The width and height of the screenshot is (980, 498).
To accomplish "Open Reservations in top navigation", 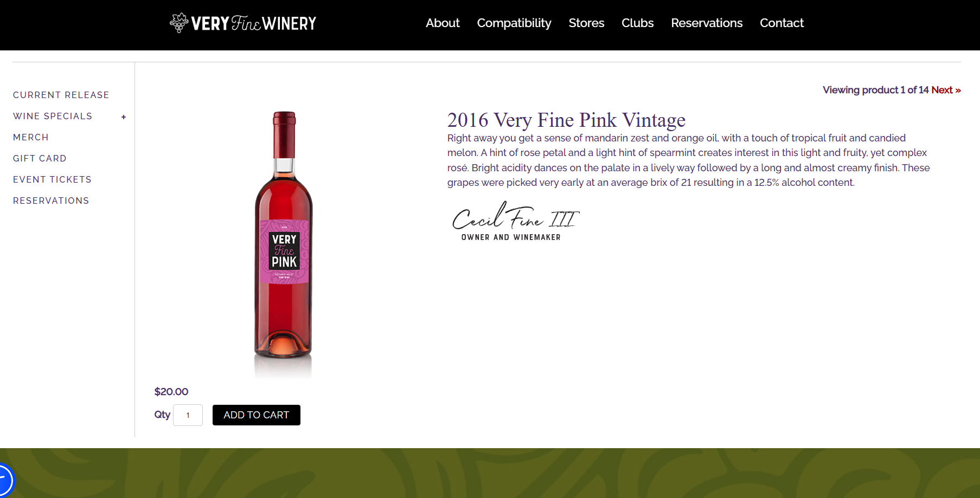I will (707, 23).
